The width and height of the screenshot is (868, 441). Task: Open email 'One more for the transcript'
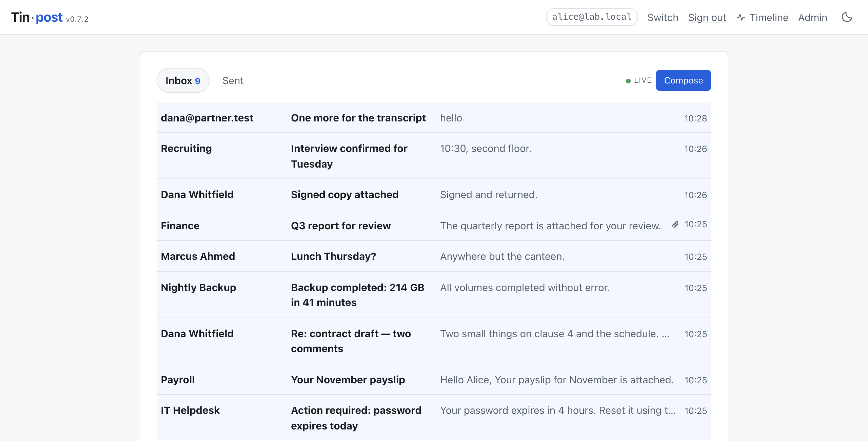(434, 118)
